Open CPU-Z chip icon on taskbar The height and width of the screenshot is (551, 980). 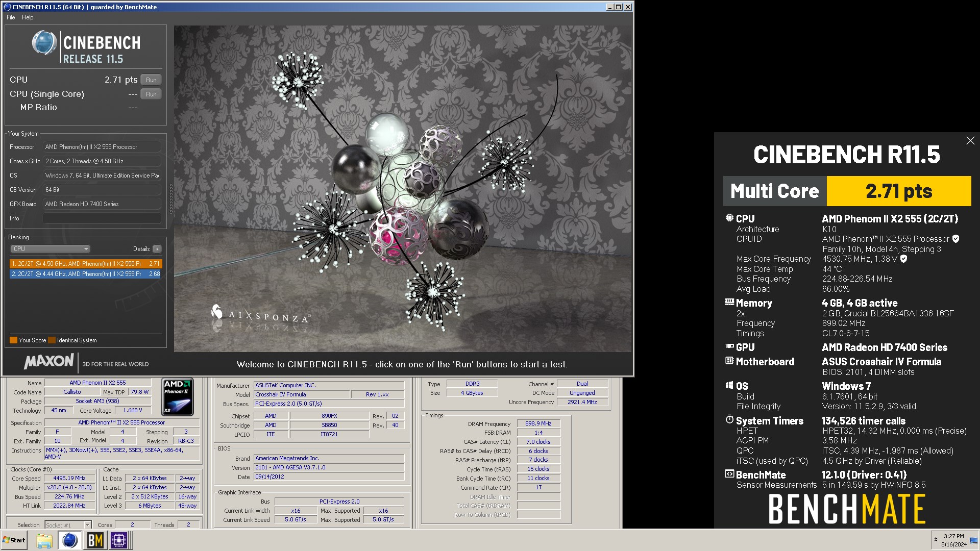coord(119,541)
